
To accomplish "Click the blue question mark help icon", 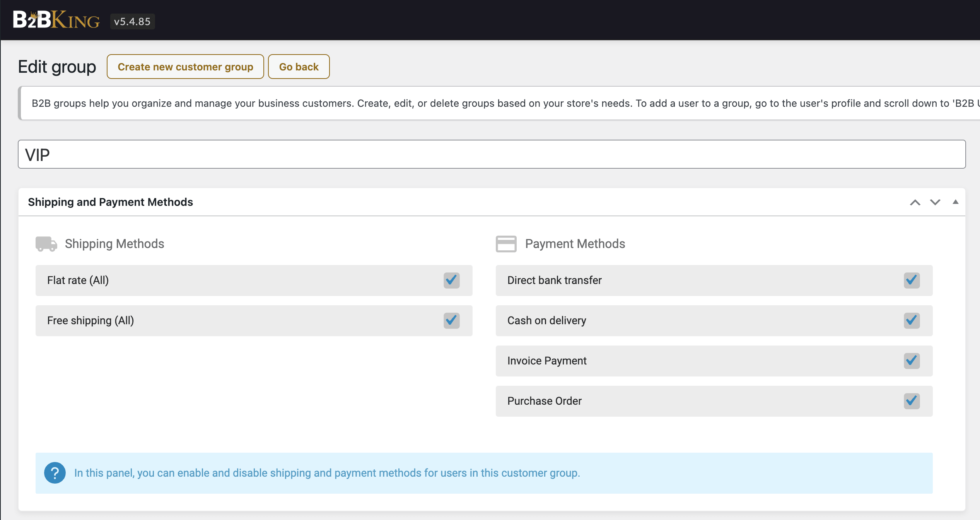I will (55, 473).
